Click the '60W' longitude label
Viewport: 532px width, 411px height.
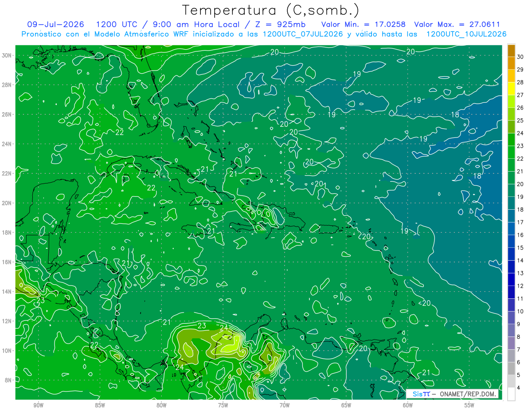pyautogui.click(x=408, y=405)
